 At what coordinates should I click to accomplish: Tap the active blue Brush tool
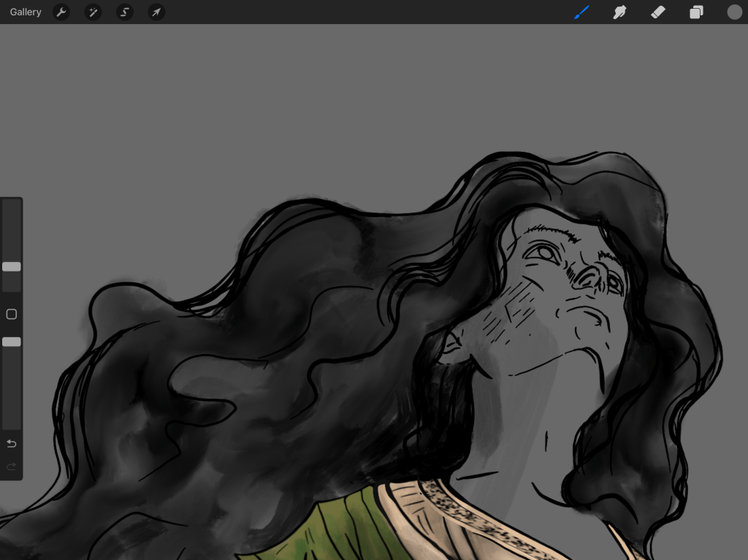[581, 12]
